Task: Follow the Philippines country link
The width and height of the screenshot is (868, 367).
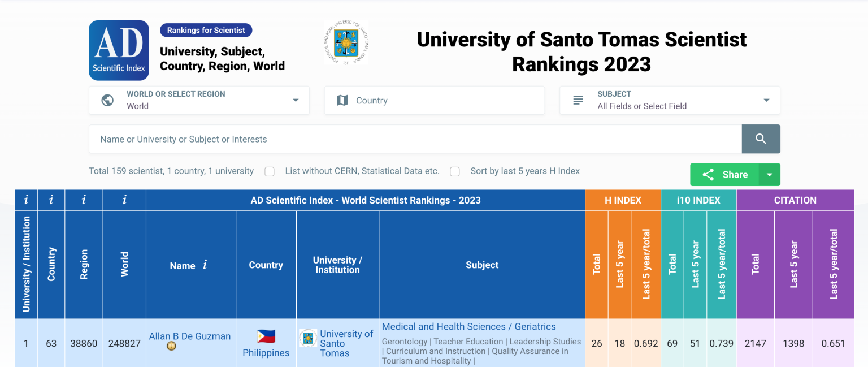Action: point(266,353)
